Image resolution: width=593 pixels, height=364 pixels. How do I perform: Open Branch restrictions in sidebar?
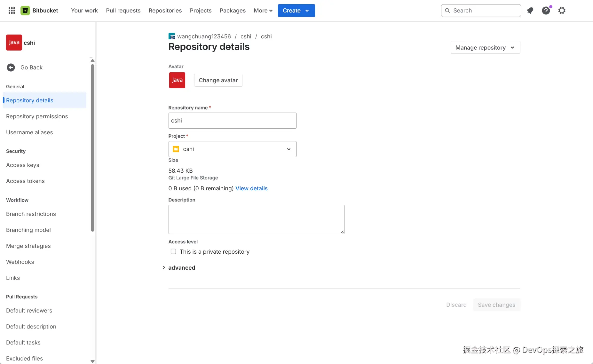pyautogui.click(x=31, y=214)
